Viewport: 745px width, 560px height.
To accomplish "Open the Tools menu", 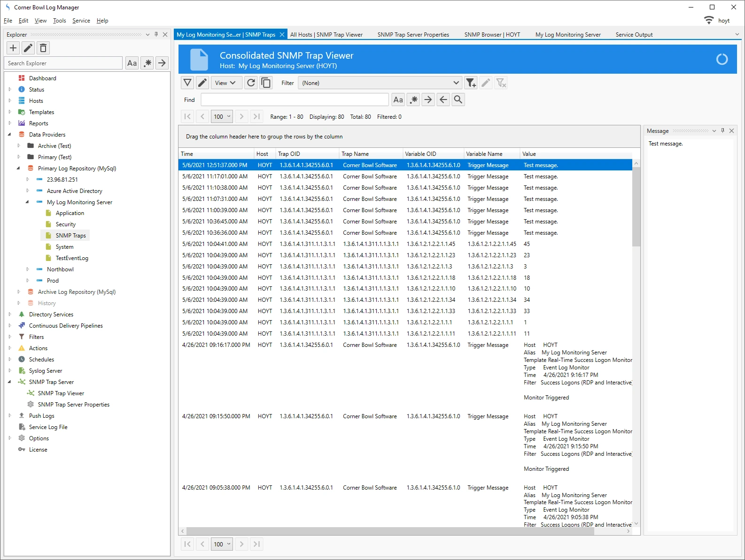I will [x=59, y=21].
